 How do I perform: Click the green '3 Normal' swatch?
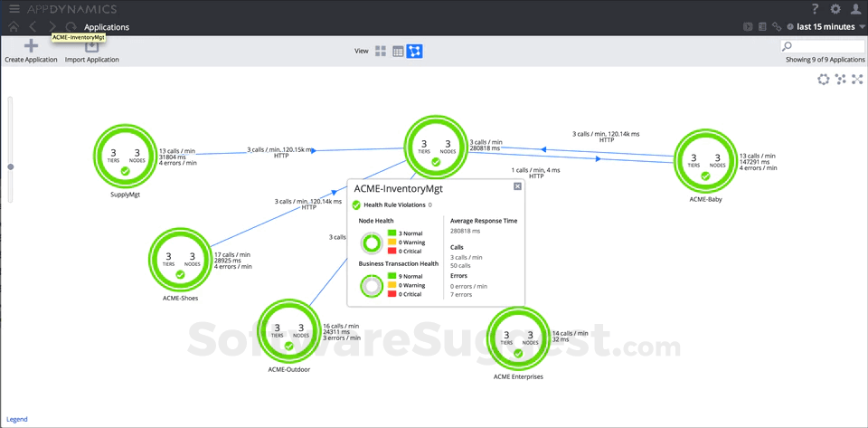(x=392, y=233)
